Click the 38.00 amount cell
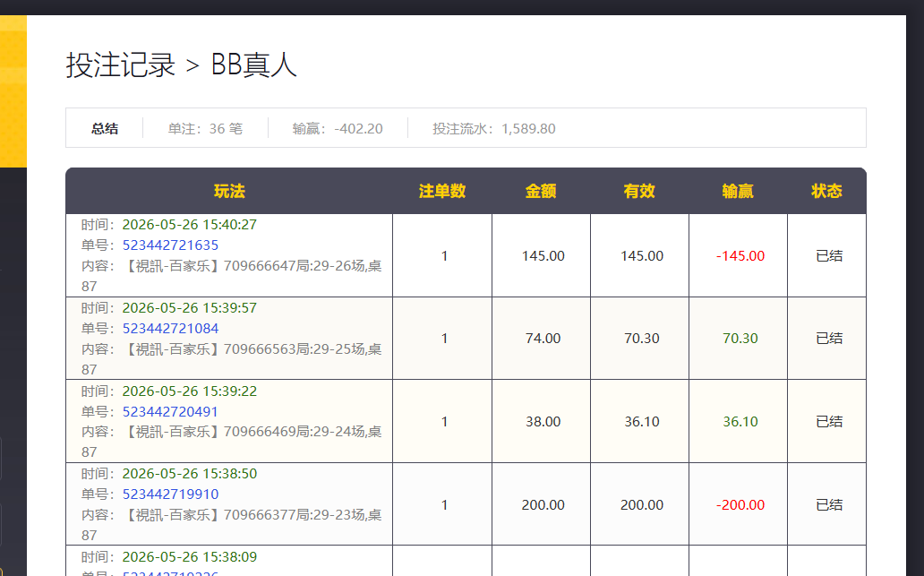Viewport: 924px width, 576px height. point(543,422)
